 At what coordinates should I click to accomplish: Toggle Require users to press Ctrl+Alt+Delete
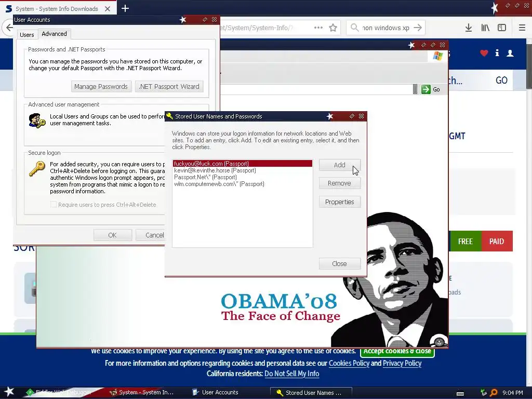[x=54, y=204]
